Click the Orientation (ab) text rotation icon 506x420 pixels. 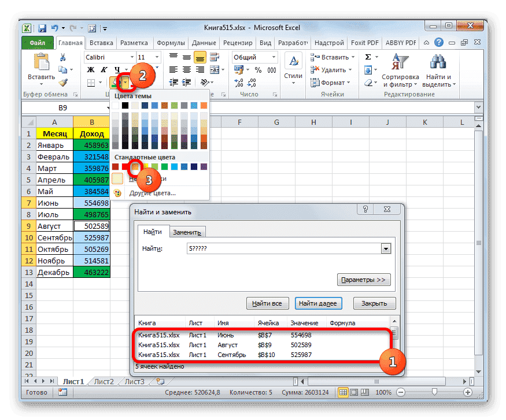[204, 81]
